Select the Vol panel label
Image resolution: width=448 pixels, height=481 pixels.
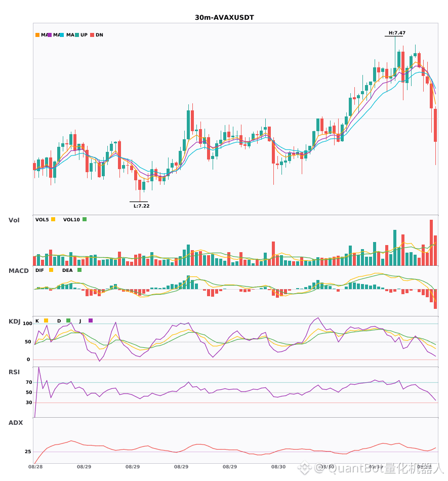tap(14, 220)
